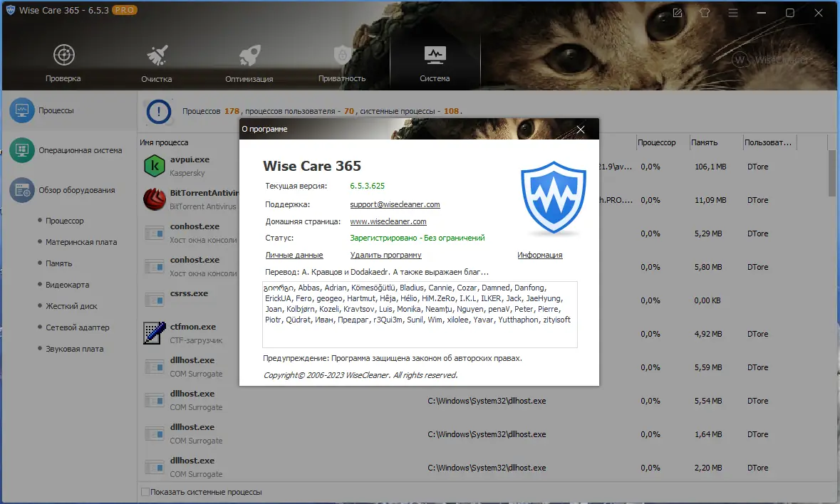The image size is (840, 504).
Task: Click the Удалить программу link
Action: (385, 255)
